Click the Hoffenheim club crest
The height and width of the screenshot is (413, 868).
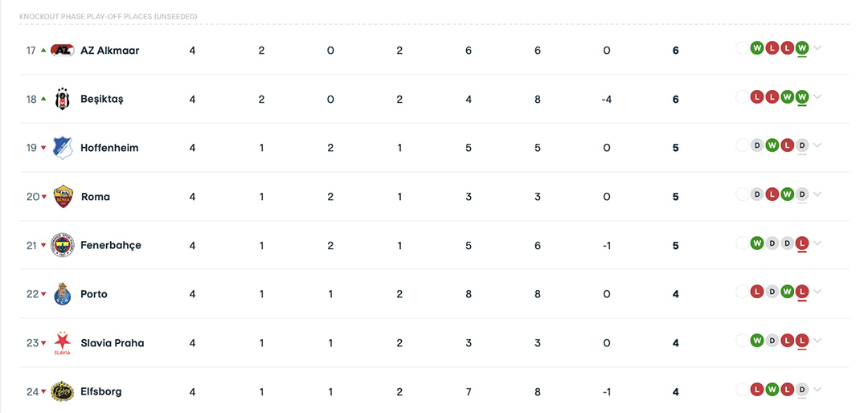[x=63, y=148]
